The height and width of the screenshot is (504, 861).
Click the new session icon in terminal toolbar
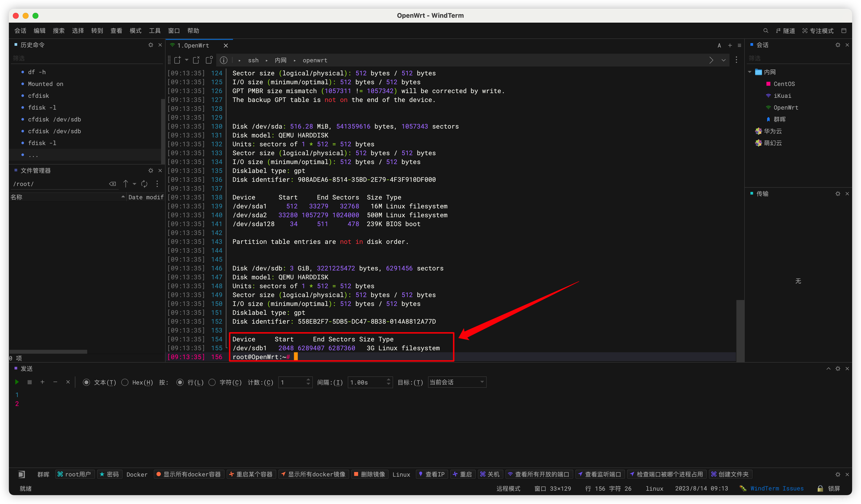coord(177,60)
